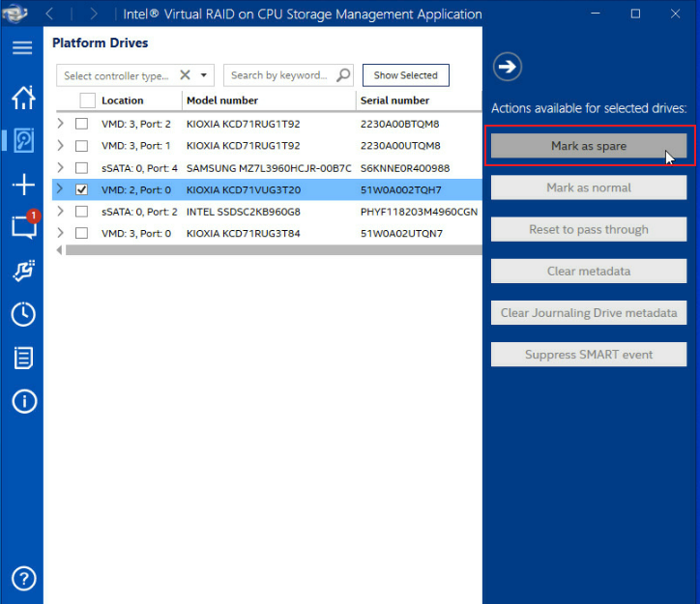Click the Show Selected button
The image size is (700, 604).
405,75
